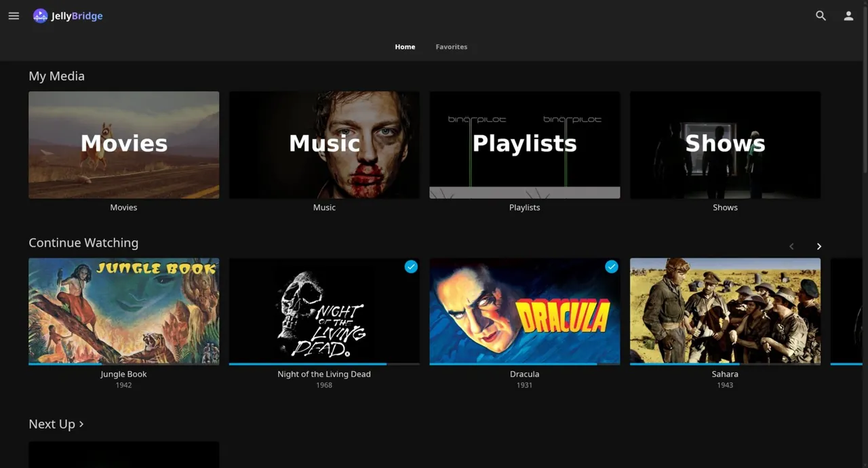
Task: Click the Continue Watching heading
Action: click(x=83, y=243)
